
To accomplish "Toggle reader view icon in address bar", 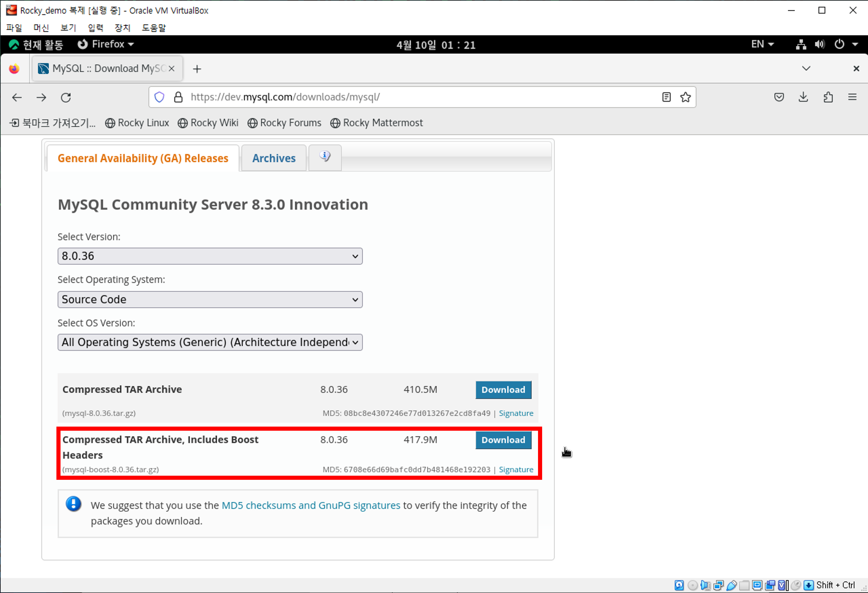I will tap(666, 97).
